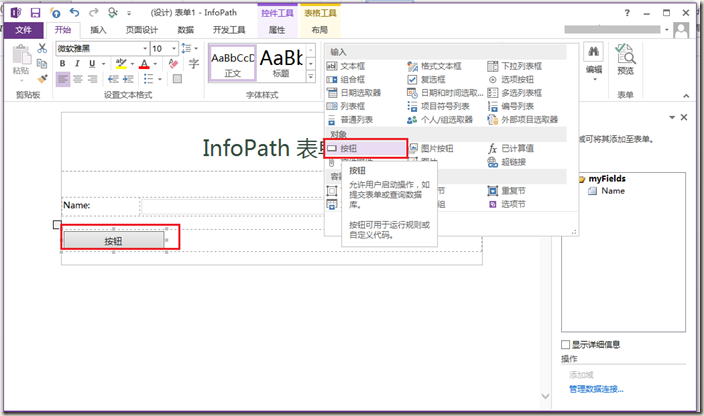The width and height of the screenshot is (704, 416).
Task: Open font color dropdown arrow
Action: pyautogui.click(x=155, y=64)
